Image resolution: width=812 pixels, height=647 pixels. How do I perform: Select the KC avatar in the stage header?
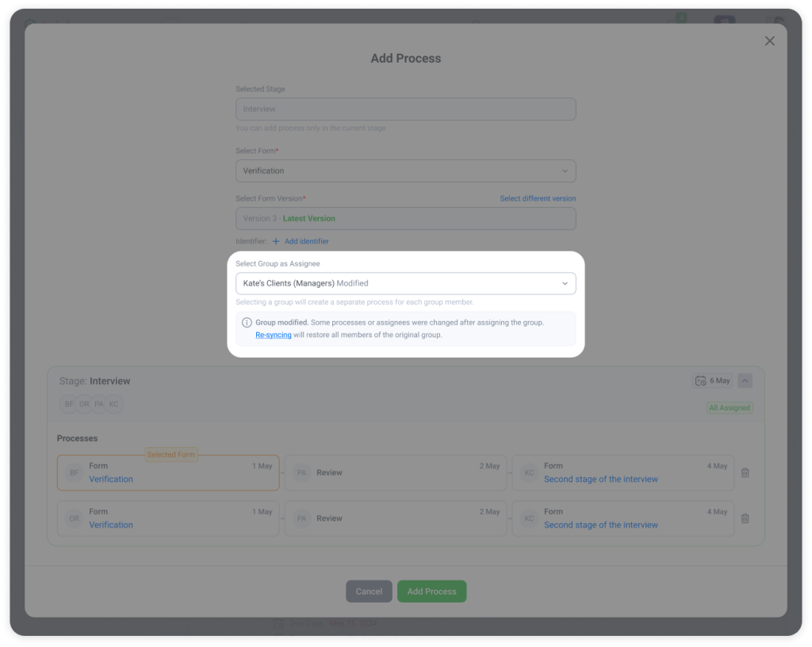pos(113,404)
